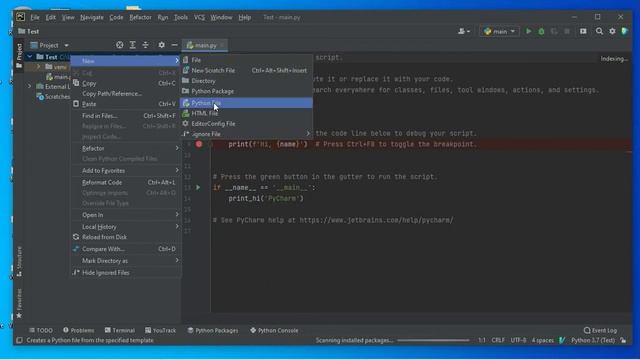Choose Python File in New submenu
The height and width of the screenshot is (360, 640).
tap(247, 103)
